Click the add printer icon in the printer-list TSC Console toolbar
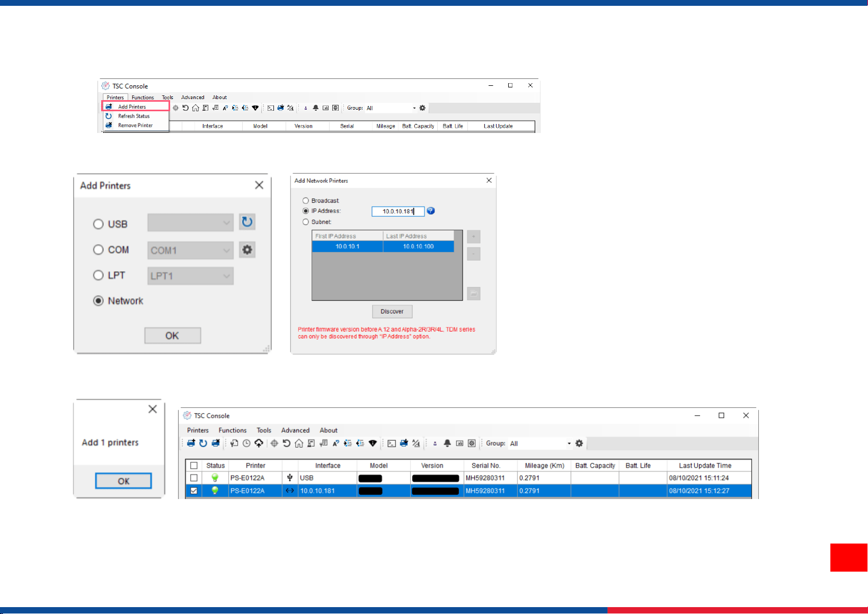 191,443
